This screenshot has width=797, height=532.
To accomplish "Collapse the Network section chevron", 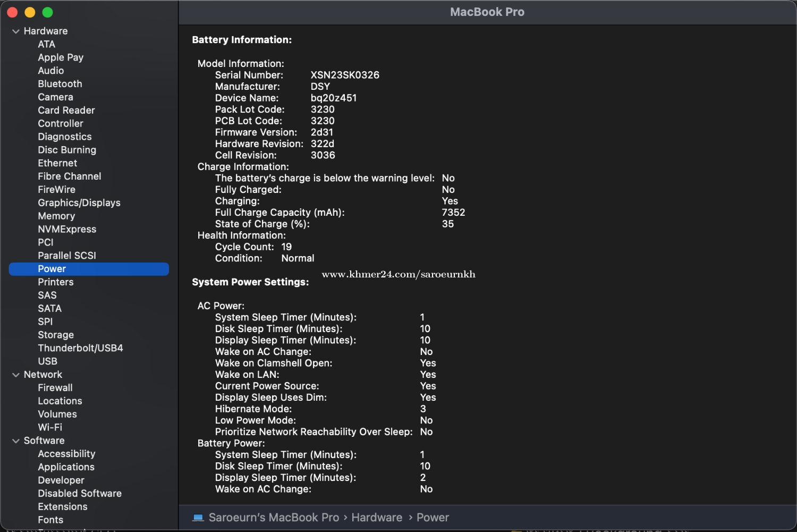I will [15, 375].
